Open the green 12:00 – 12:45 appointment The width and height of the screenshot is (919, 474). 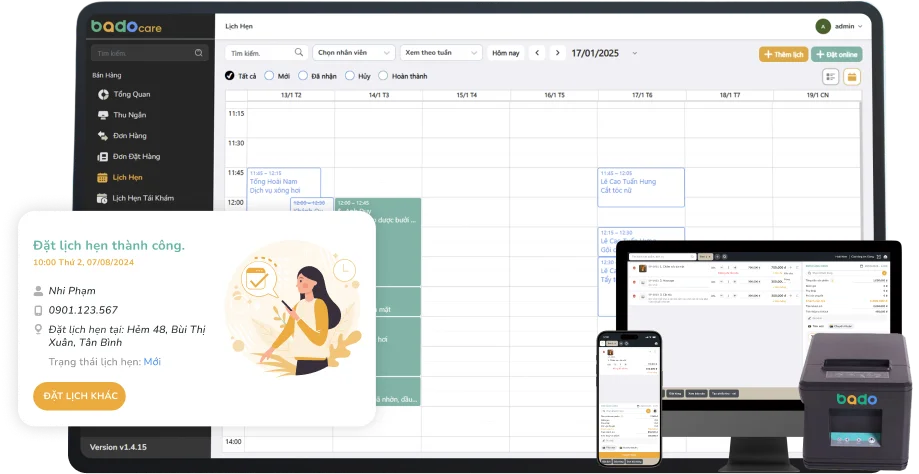pos(378,241)
